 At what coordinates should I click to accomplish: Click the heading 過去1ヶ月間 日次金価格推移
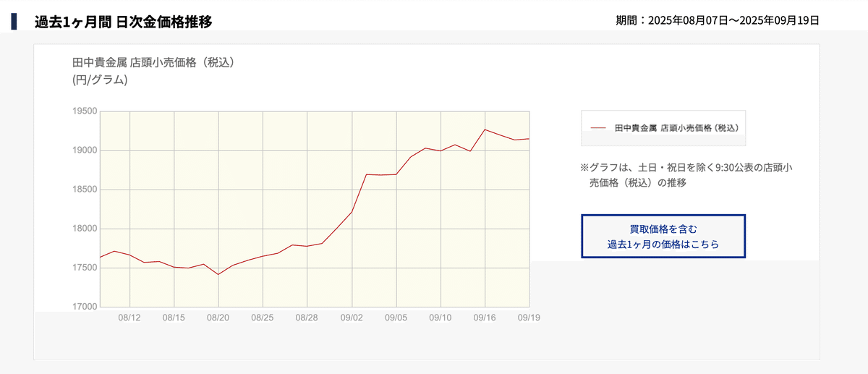[123, 22]
